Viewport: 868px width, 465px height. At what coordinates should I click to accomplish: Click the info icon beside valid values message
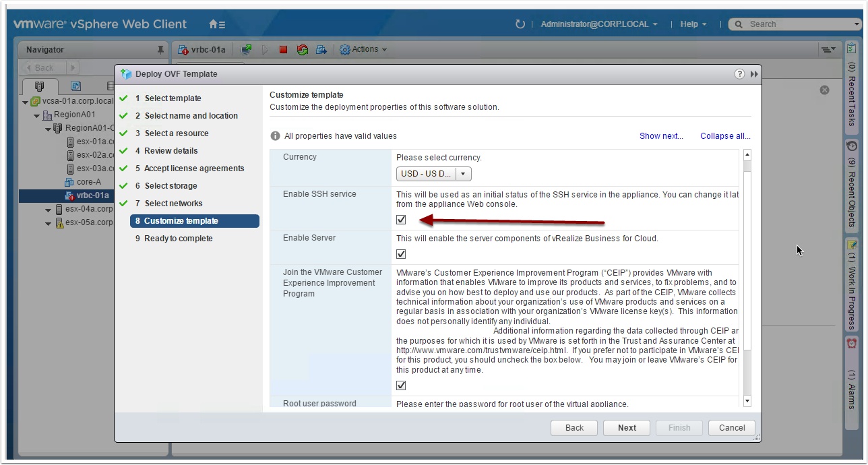pyautogui.click(x=275, y=136)
